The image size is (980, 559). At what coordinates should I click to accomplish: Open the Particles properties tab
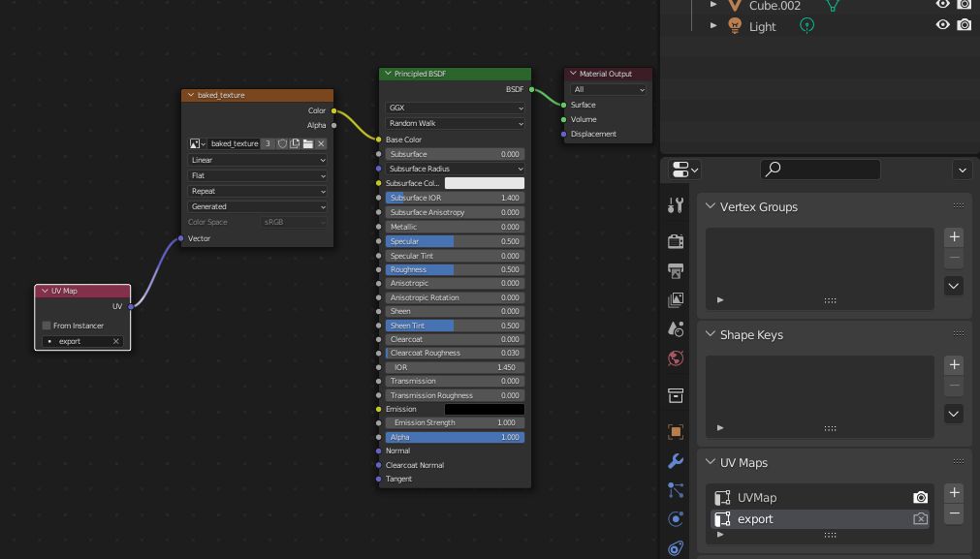click(x=676, y=490)
